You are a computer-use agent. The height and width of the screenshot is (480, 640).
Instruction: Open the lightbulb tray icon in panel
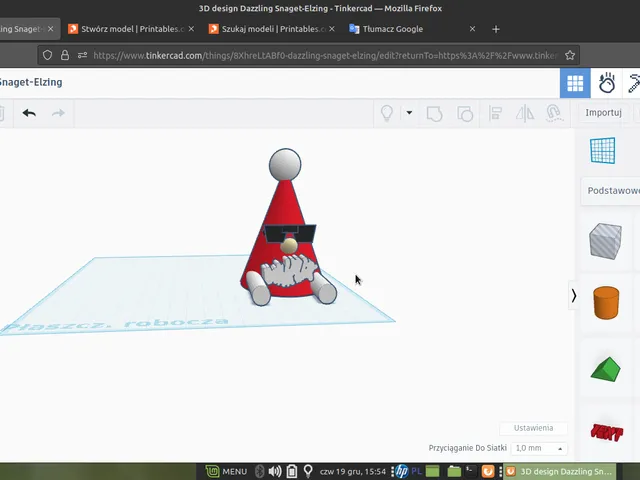tap(308, 471)
